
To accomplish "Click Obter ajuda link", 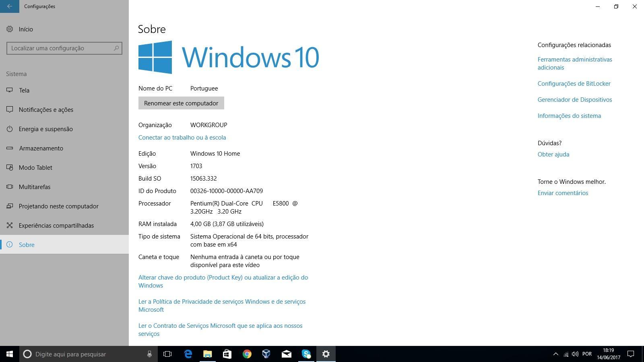I will (x=553, y=154).
